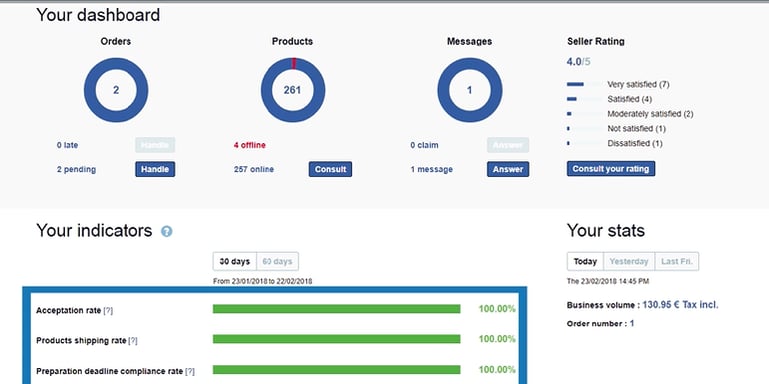This screenshot has width=769, height=384.
Task: Show Last Fri. stats
Action: pos(677,261)
